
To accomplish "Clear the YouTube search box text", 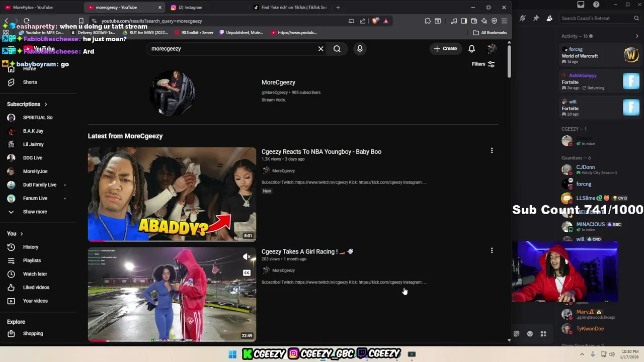I will click(320, 49).
